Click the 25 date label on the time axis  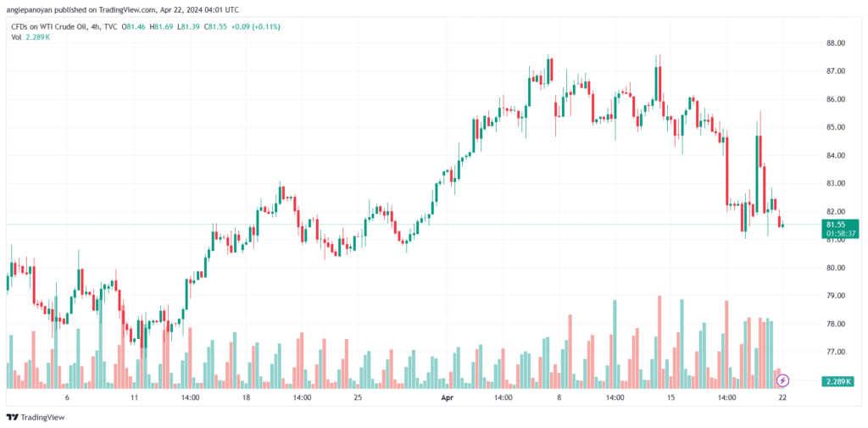tap(358, 397)
